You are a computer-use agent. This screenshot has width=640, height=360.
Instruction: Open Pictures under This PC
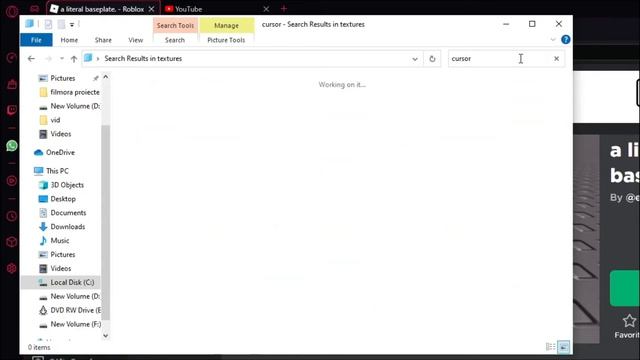pos(62,254)
